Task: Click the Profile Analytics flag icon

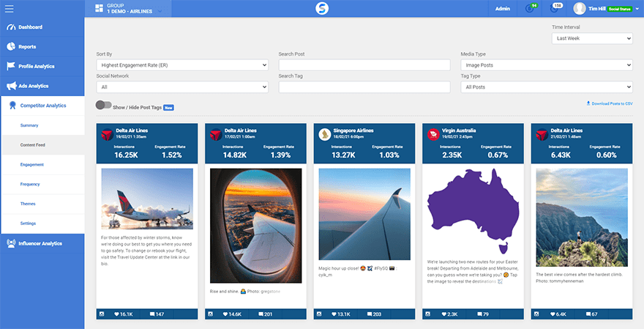Action: click(11, 66)
